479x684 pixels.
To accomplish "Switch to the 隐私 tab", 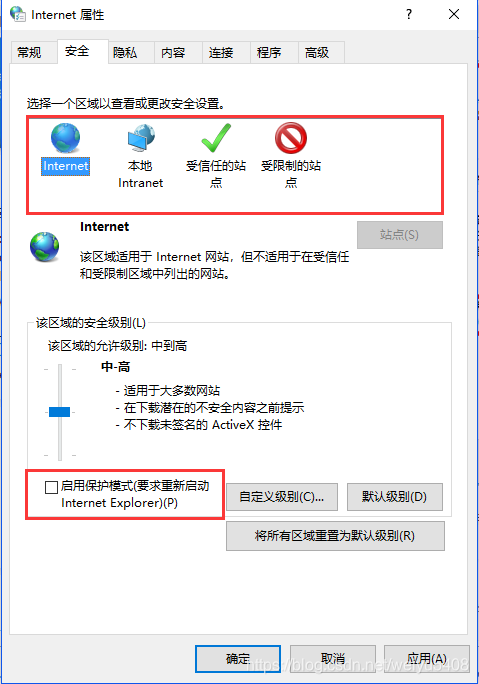I will pyautogui.click(x=125, y=53).
